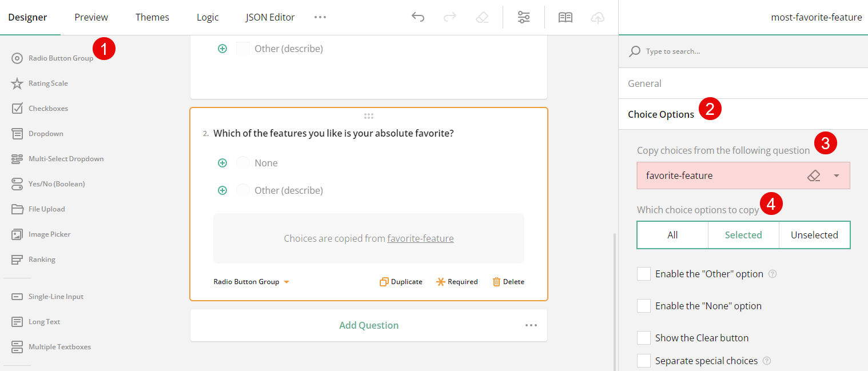Mark the question as Required
Viewport: 868px width, 371px height.
(457, 281)
